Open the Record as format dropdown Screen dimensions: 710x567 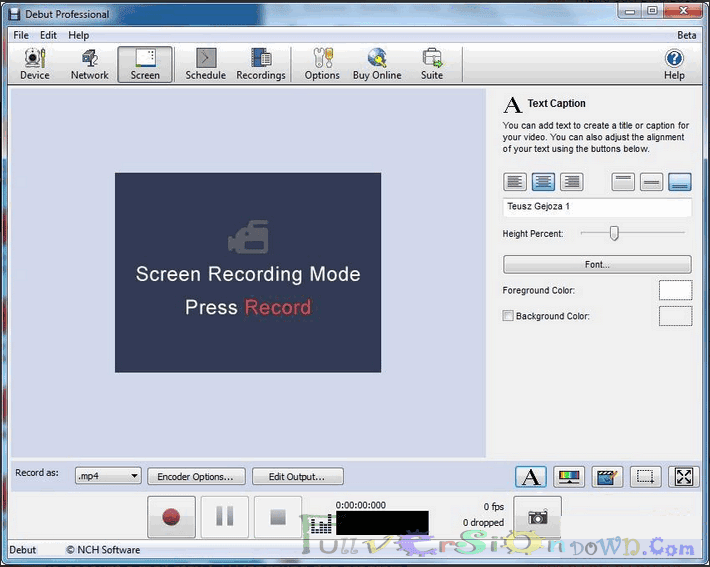(108, 476)
